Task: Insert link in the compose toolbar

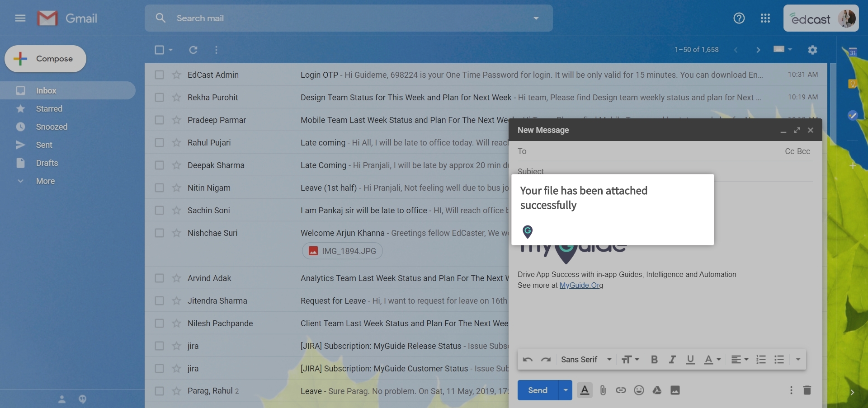Action: pos(621,390)
